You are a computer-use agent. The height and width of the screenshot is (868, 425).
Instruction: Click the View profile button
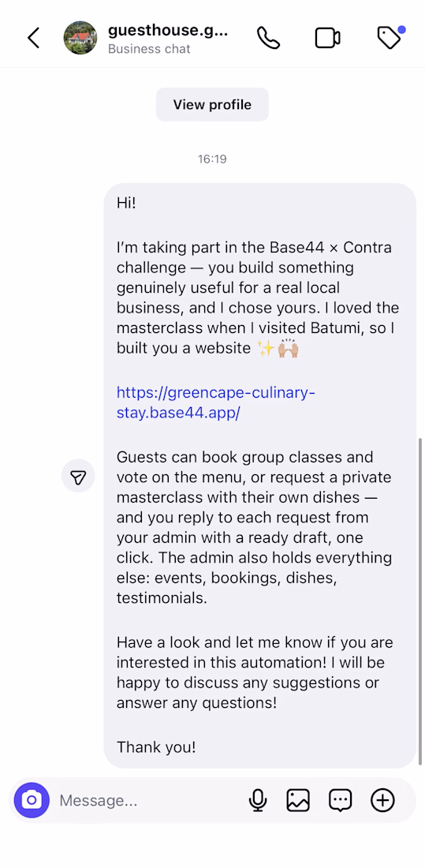(213, 105)
